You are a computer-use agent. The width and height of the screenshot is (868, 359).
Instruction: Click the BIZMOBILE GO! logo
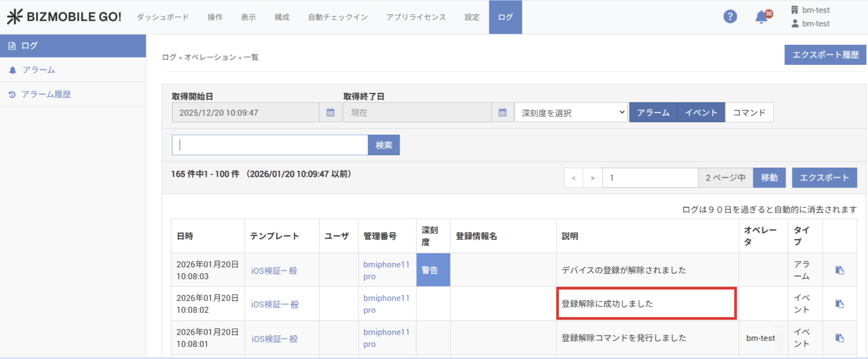pyautogui.click(x=64, y=17)
